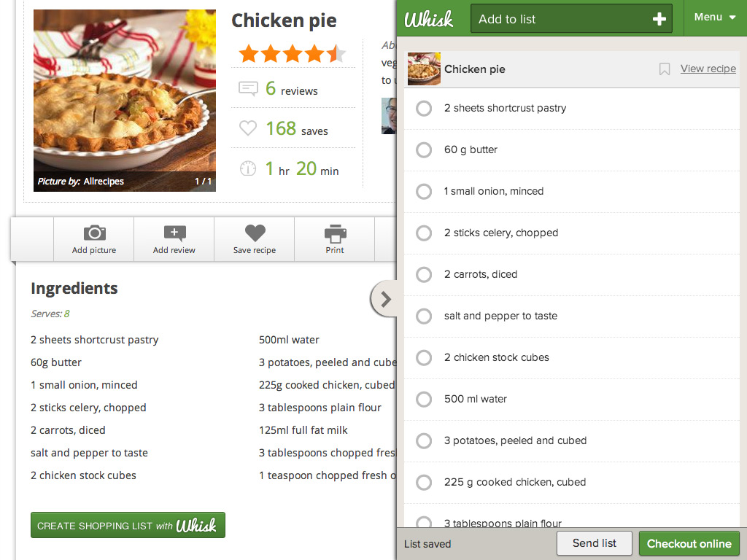The width and height of the screenshot is (747, 560).
Task: Tick the 60 g butter item circle
Action: (x=424, y=150)
